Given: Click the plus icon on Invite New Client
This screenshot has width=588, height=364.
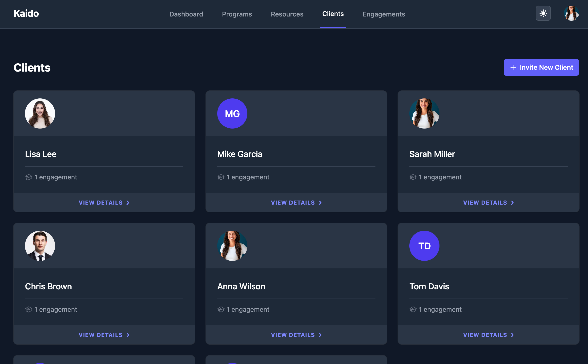Looking at the screenshot, I should 513,67.
